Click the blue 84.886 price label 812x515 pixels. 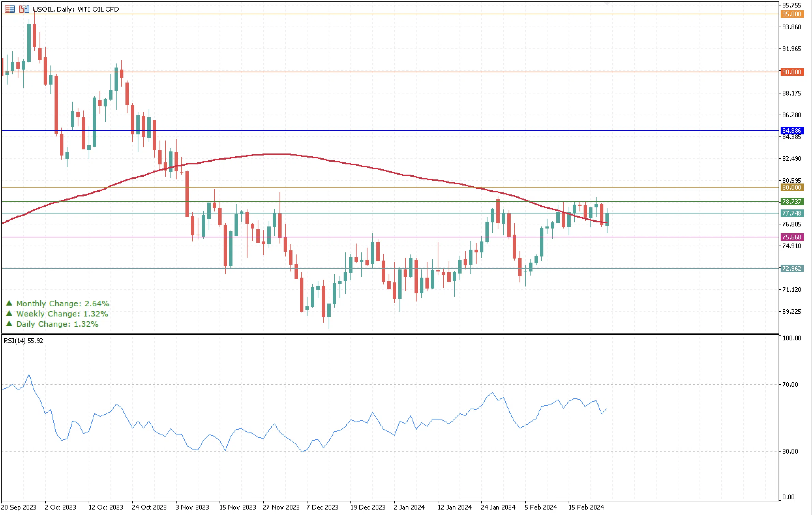792,131
